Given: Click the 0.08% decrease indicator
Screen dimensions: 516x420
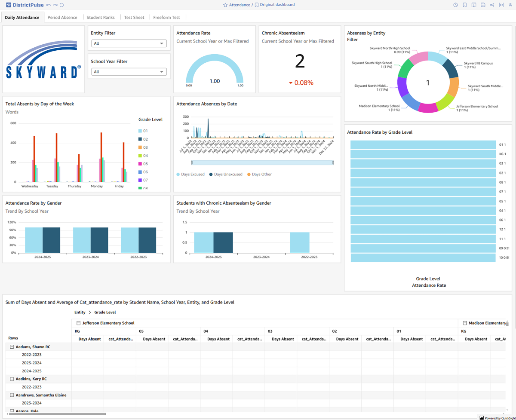Looking at the screenshot, I should click(x=301, y=83).
